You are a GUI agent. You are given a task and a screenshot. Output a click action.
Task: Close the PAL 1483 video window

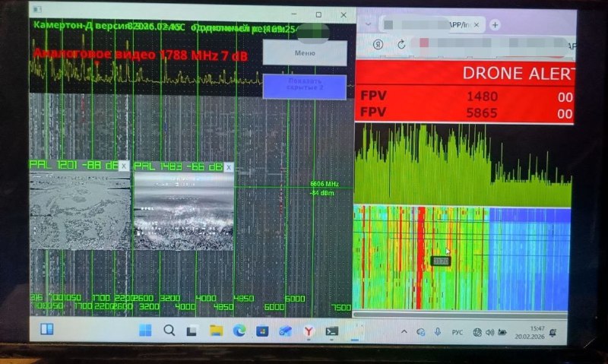(x=229, y=167)
